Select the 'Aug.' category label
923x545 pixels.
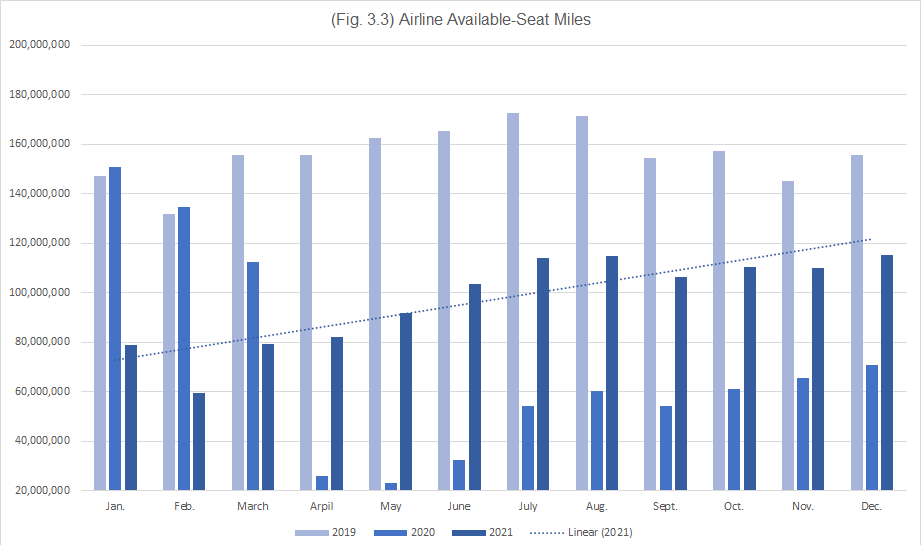pos(596,506)
